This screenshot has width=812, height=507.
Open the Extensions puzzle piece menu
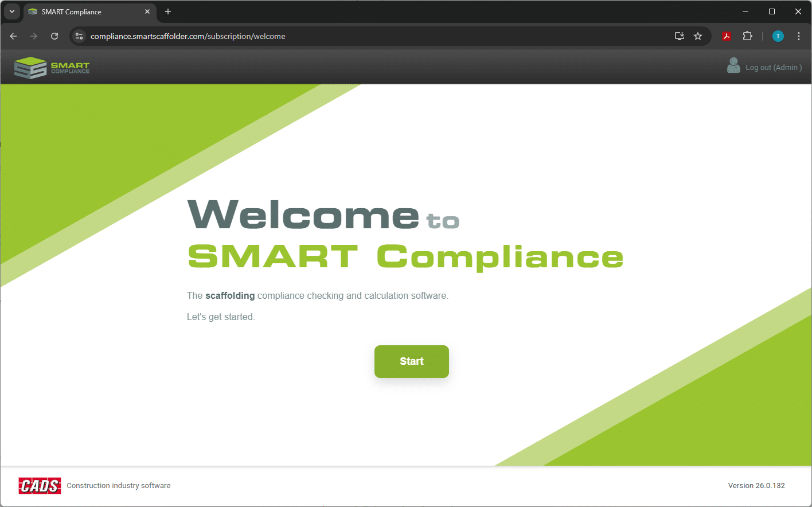(747, 36)
